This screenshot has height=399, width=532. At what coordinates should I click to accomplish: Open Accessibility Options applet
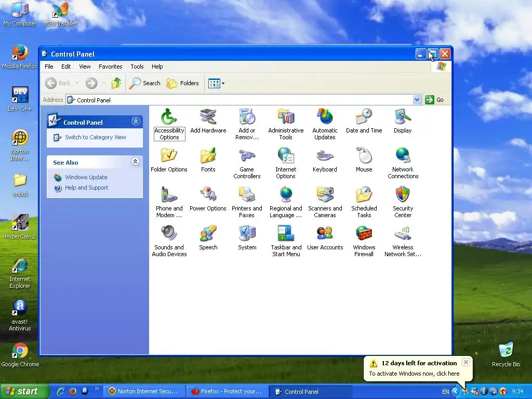169,124
